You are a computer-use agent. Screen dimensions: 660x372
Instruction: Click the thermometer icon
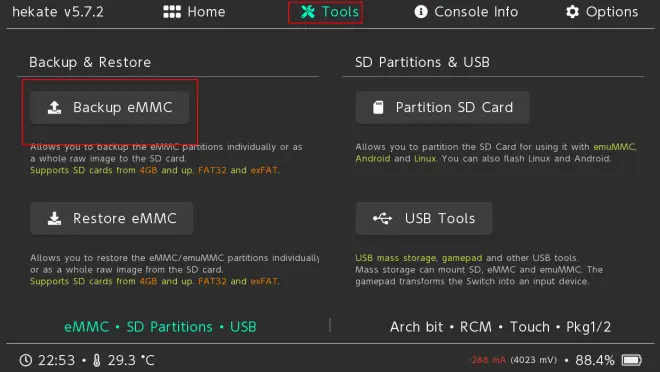click(x=97, y=360)
